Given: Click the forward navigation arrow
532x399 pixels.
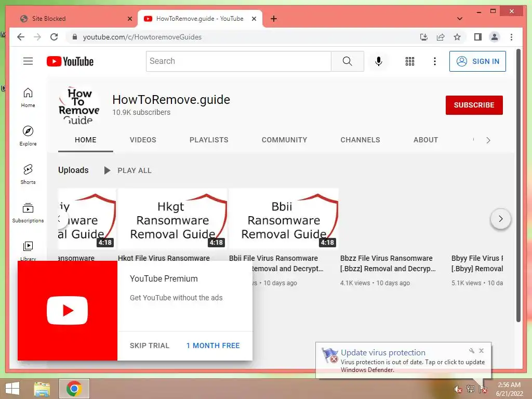Looking at the screenshot, I should pos(37,37).
